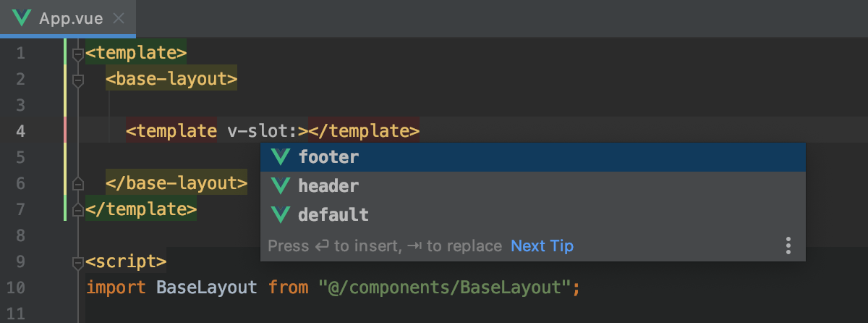The image size is (868, 323).
Task: Click the red change marker on line 4
Action: 65,131
